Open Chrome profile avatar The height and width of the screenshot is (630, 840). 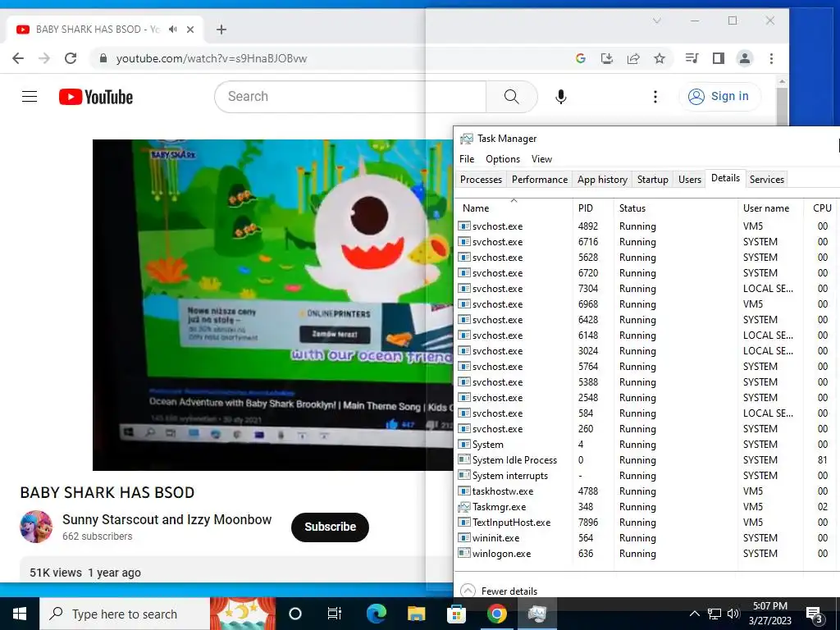(x=745, y=58)
